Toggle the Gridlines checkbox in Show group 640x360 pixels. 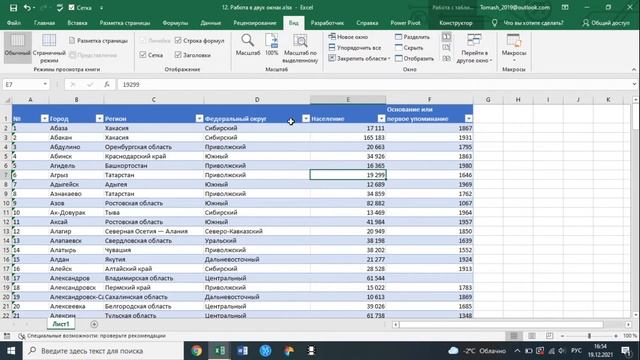[143, 55]
